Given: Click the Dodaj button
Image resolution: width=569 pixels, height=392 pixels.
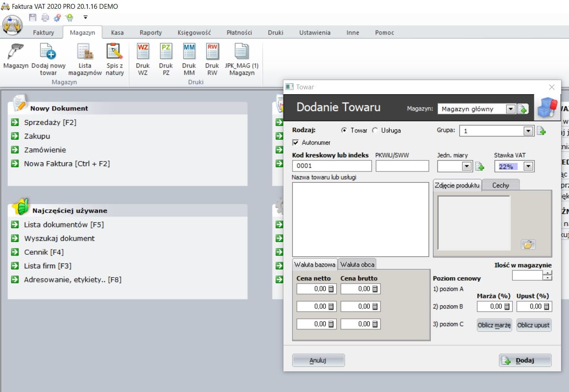Looking at the screenshot, I should pos(525,360).
